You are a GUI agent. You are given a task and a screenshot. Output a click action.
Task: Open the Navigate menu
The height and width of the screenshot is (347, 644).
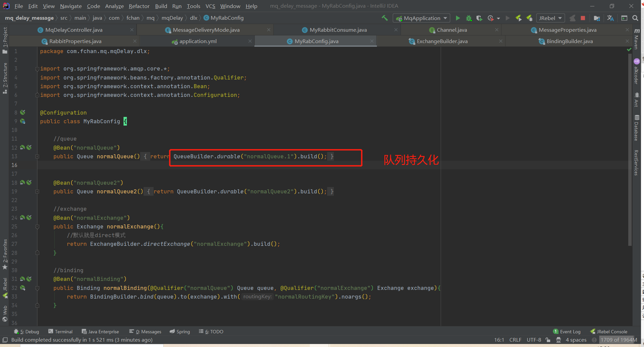[71, 6]
